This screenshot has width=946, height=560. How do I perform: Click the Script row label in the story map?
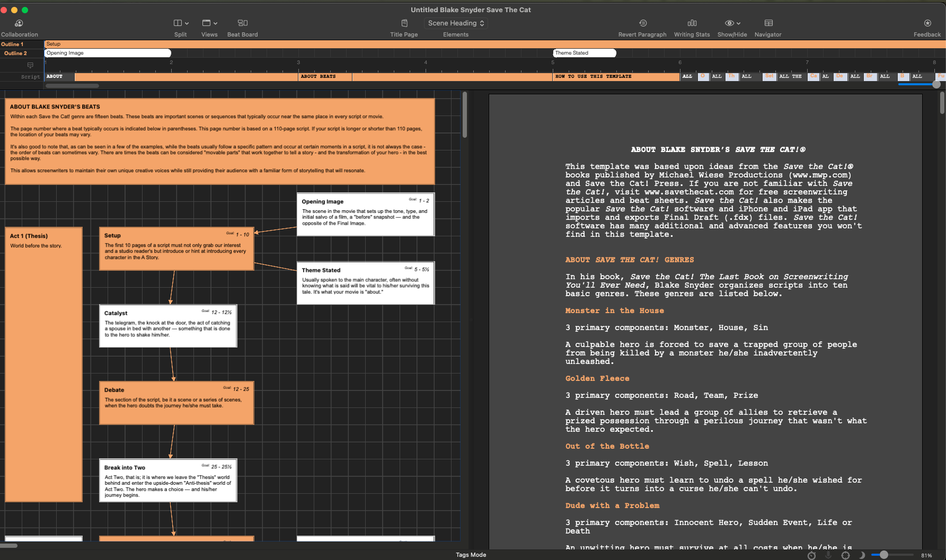click(x=30, y=77)
